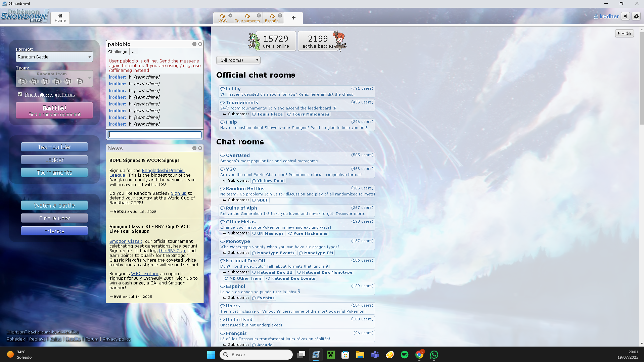Open Task View in the taskbar
644x362 pixels.
(x=301, y=355)
